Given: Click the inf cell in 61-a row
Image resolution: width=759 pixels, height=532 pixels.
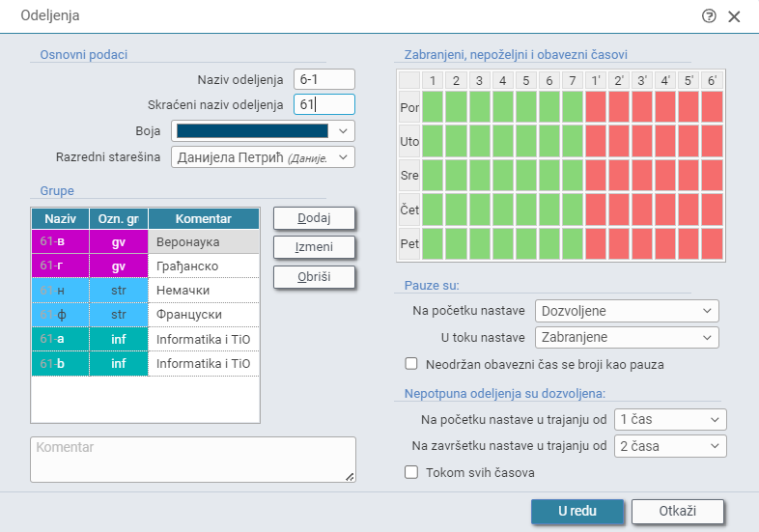Looking at the screenshot, I should (119, 339).
